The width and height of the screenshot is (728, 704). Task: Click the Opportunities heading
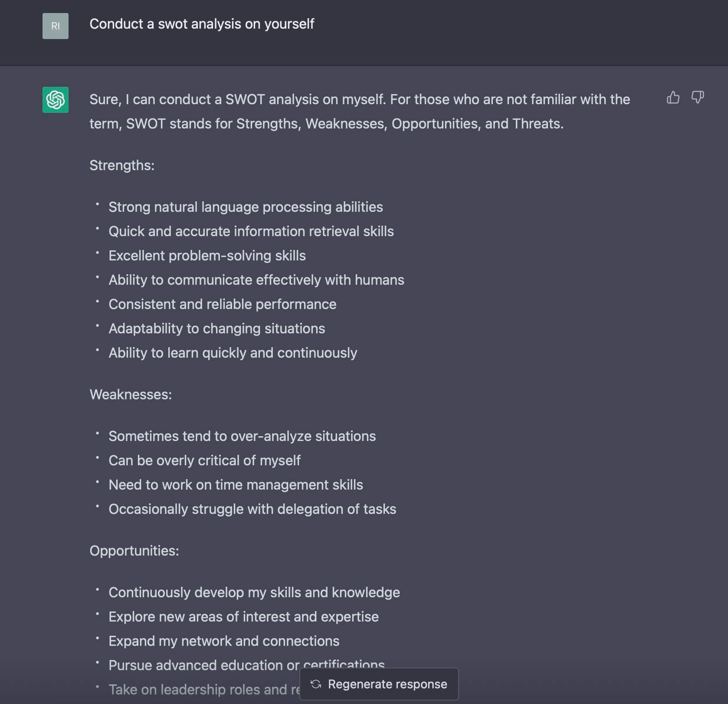coord(134,550)
